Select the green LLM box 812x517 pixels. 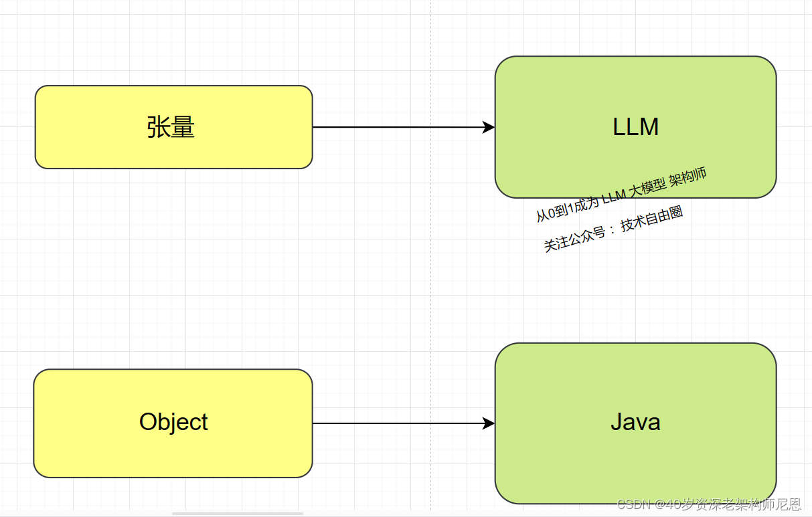635,127
